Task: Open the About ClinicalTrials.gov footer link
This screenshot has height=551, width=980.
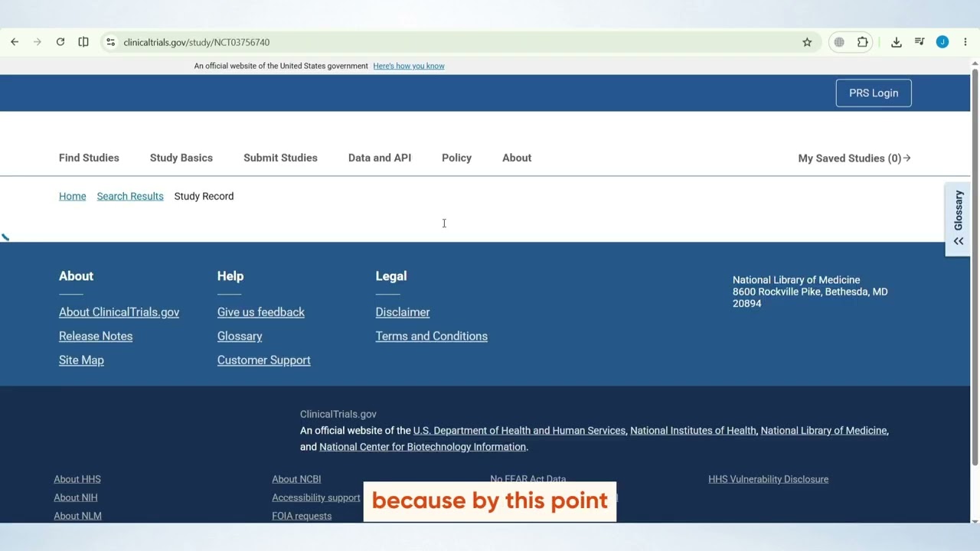Action: coord(119,312)
